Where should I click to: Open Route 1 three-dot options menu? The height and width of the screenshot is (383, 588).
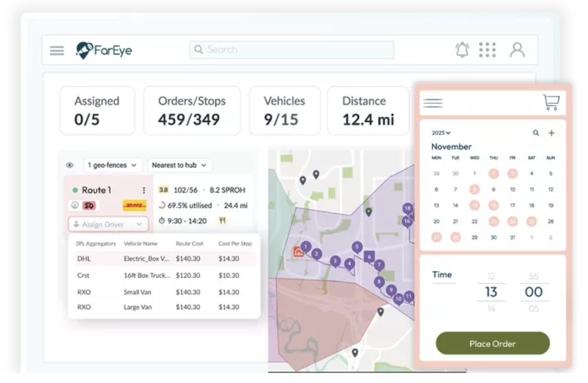[144, 190]
